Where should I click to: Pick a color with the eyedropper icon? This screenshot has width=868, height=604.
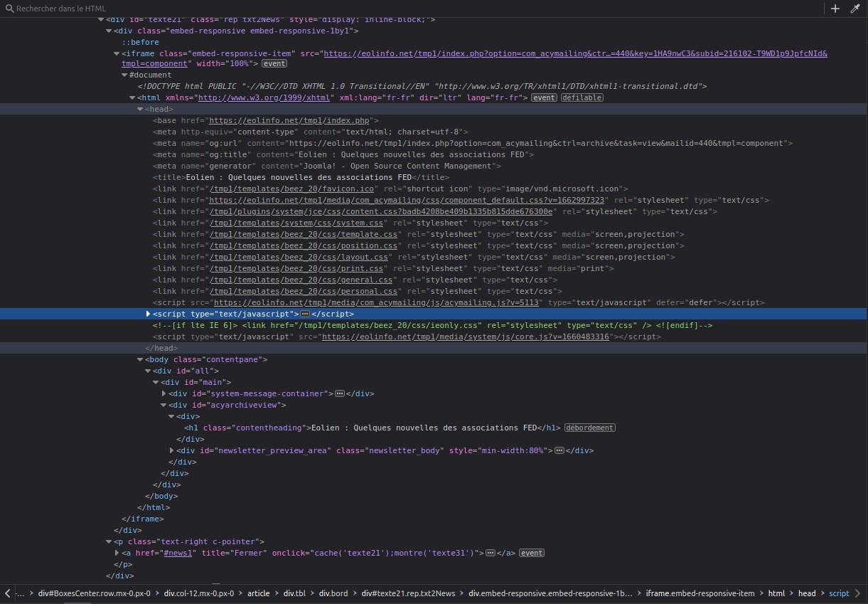[x=855, y=9]
